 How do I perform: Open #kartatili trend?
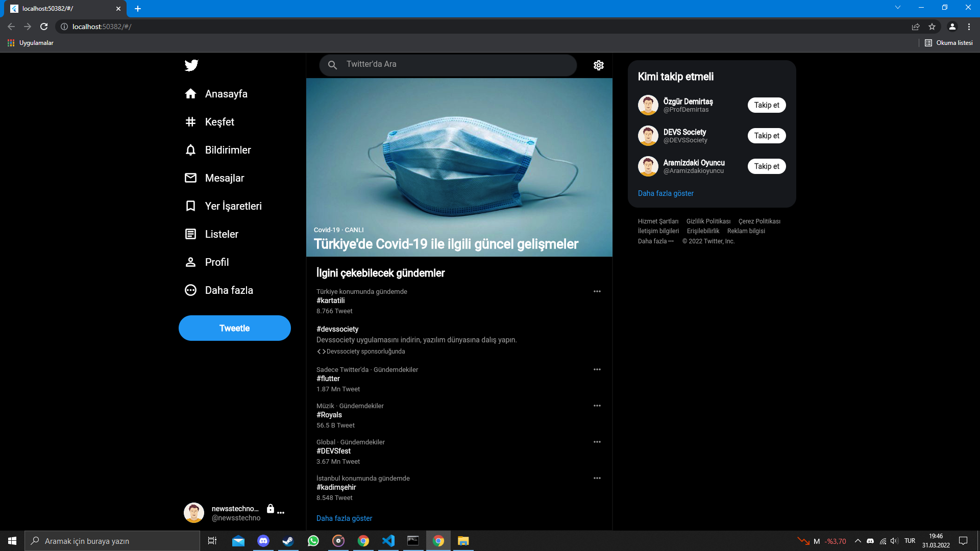click(330, 300)
